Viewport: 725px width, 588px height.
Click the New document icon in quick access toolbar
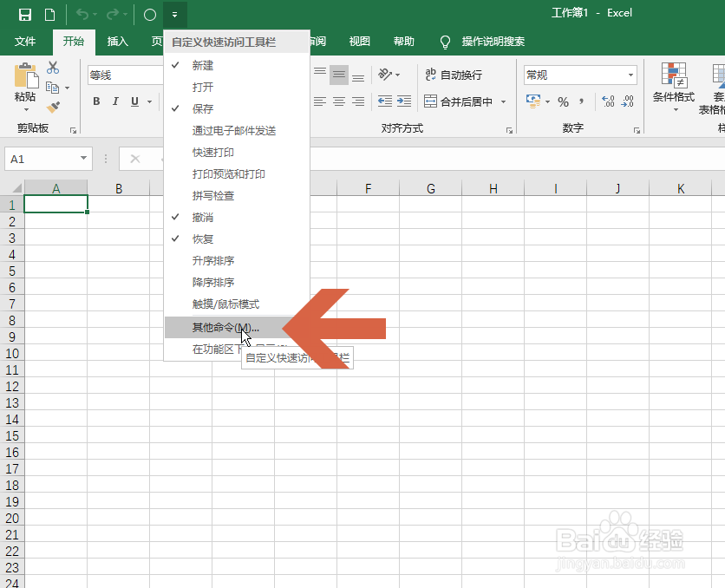49,15
